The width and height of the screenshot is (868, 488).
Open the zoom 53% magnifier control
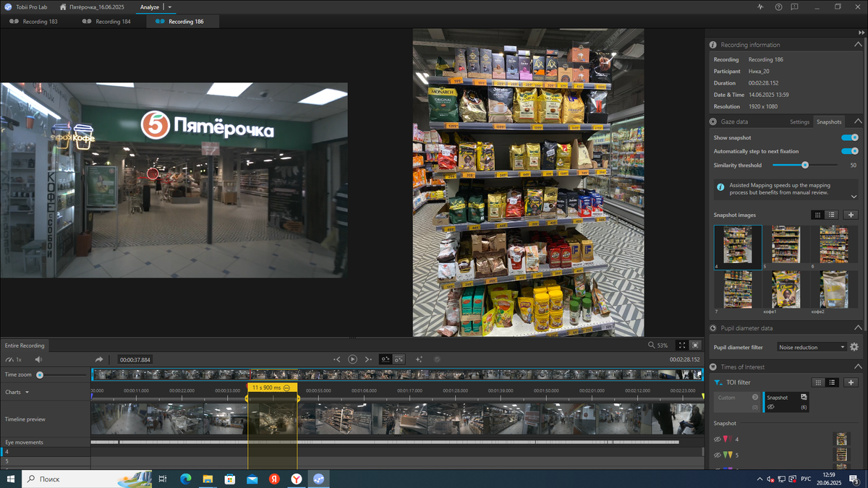click(x=658, y=346)
